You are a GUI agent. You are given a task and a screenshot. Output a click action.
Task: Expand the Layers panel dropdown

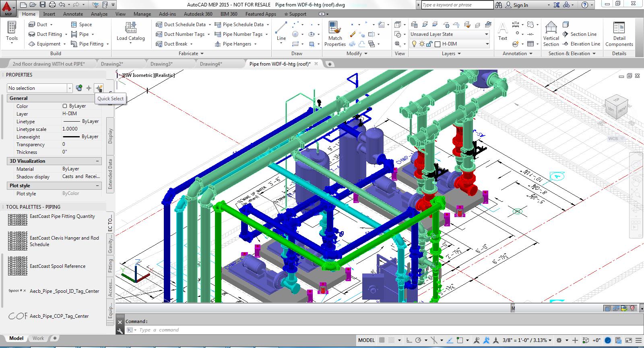click(x=451, y=54)
